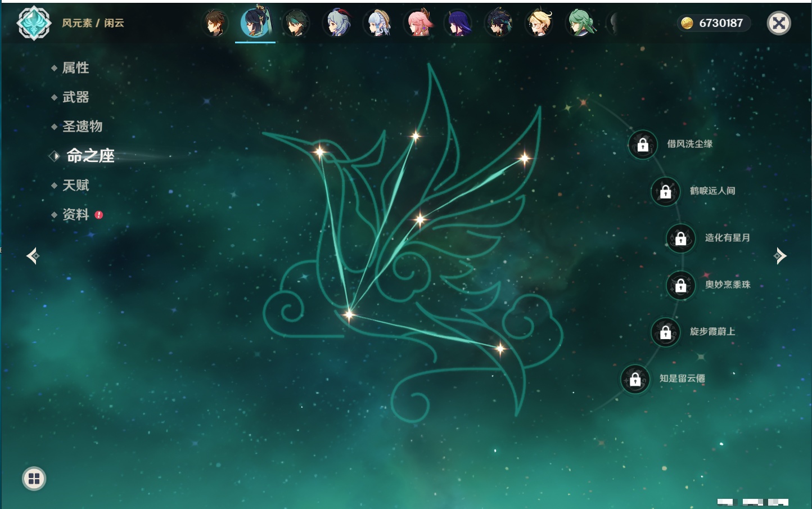Click the star on the tail feather
The height and width of the screenshot is (509, 812).
tap(500, 349)
